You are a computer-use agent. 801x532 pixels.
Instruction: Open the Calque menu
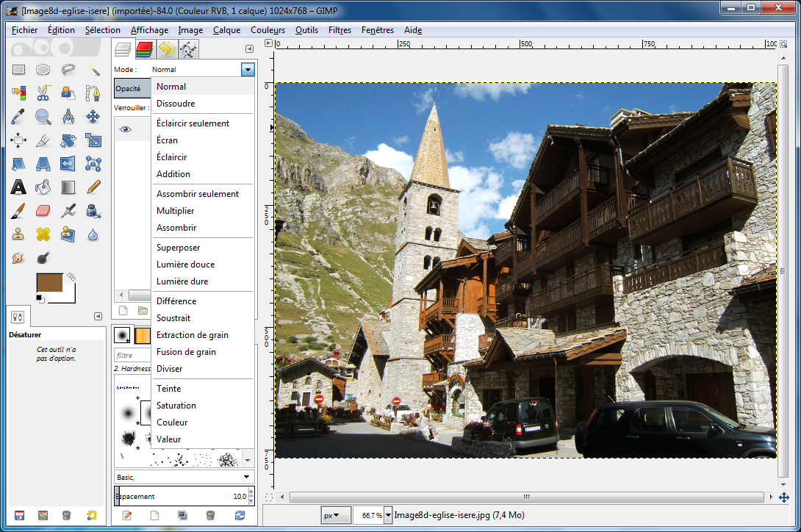(227, 30)
